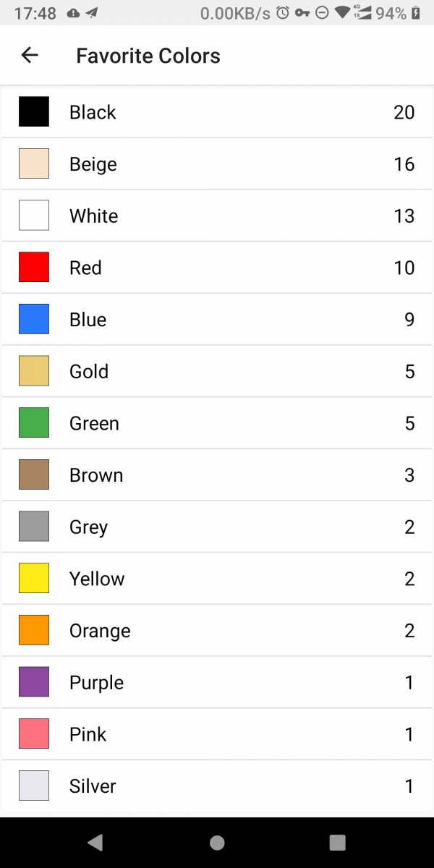
Task: Tap the Orange row
Action: click(x=217, y=631)
